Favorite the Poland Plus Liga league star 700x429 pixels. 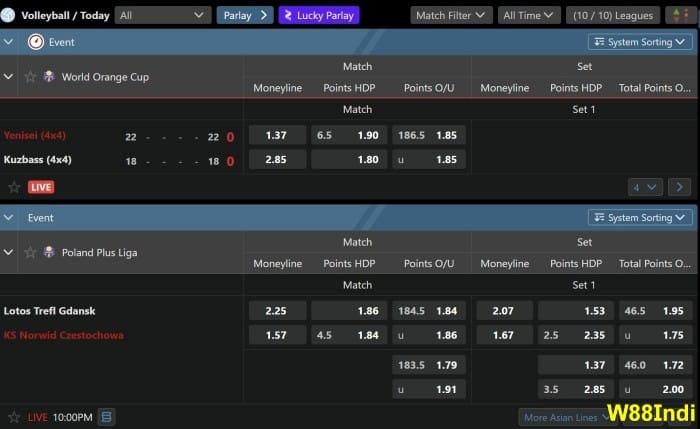tap(30, 253)
